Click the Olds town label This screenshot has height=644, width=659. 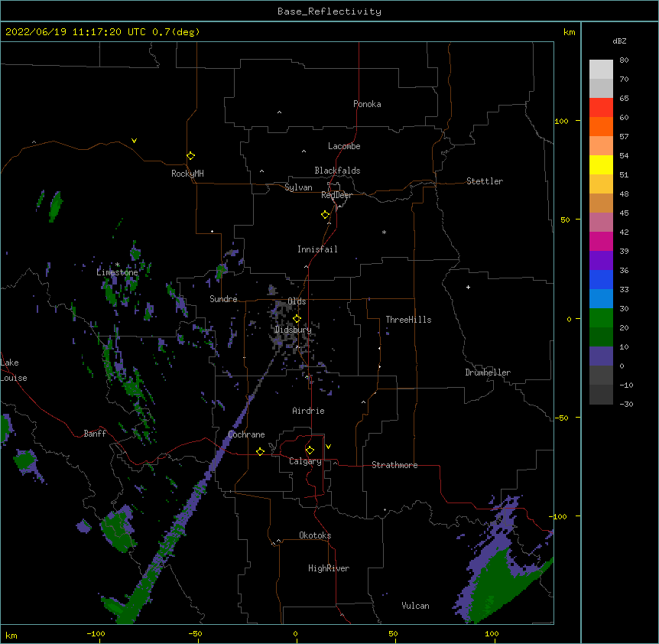[297, 301]
